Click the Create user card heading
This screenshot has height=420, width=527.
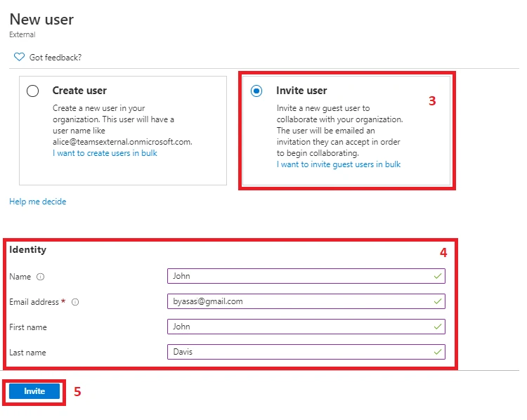[x=79, y=91]
